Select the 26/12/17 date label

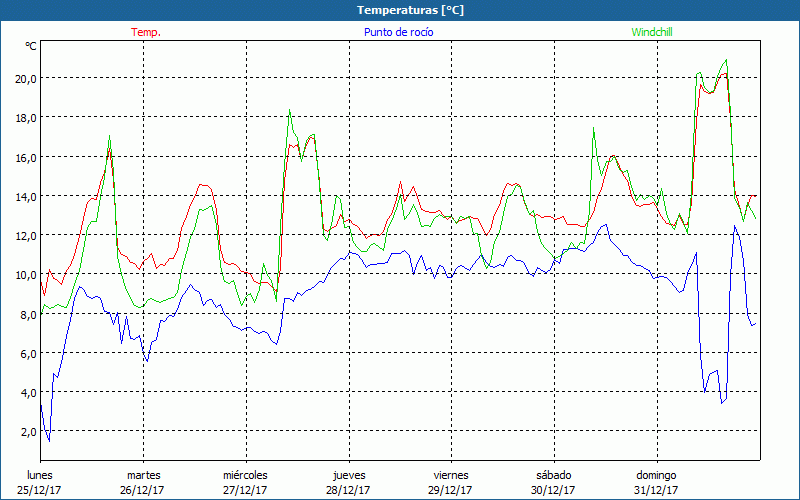[x=143, y=490]
